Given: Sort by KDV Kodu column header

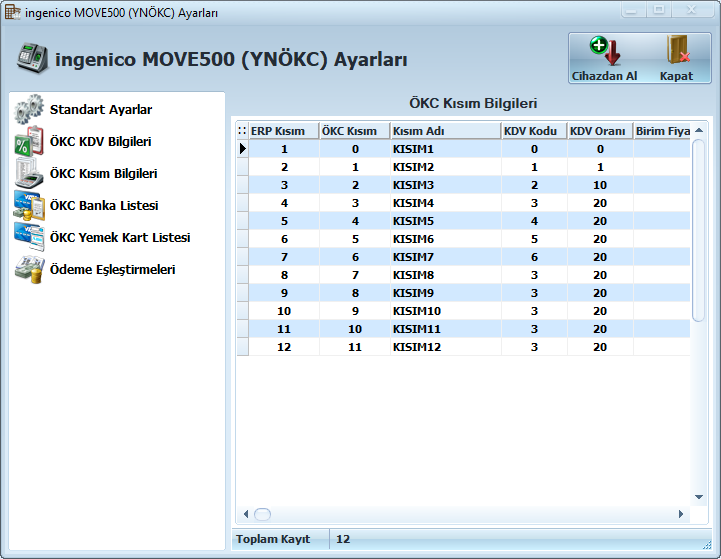Looking at the screenshot, I should (534, 131).
